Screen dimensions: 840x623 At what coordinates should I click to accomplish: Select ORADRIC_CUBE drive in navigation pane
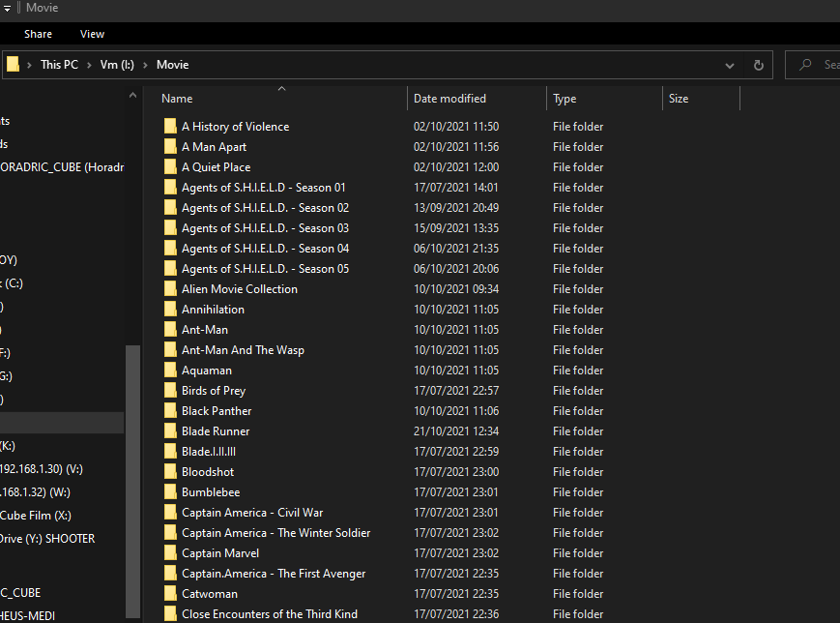pyautogui.click(x=62, y=167)
